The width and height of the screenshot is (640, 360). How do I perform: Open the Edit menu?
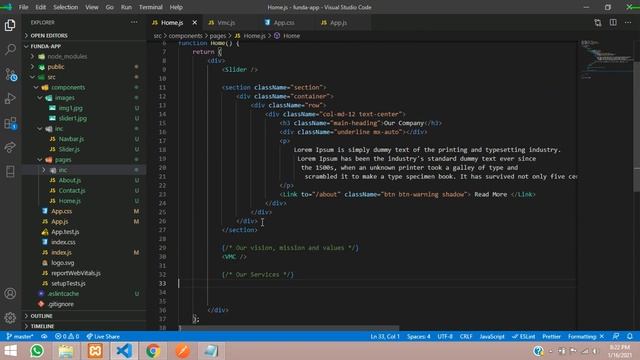pos(40,7)
